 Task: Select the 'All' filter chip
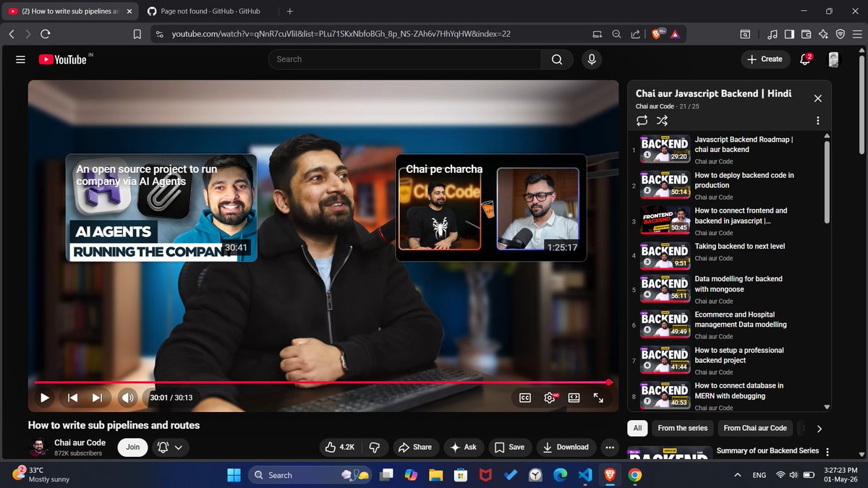coord(637,428)
